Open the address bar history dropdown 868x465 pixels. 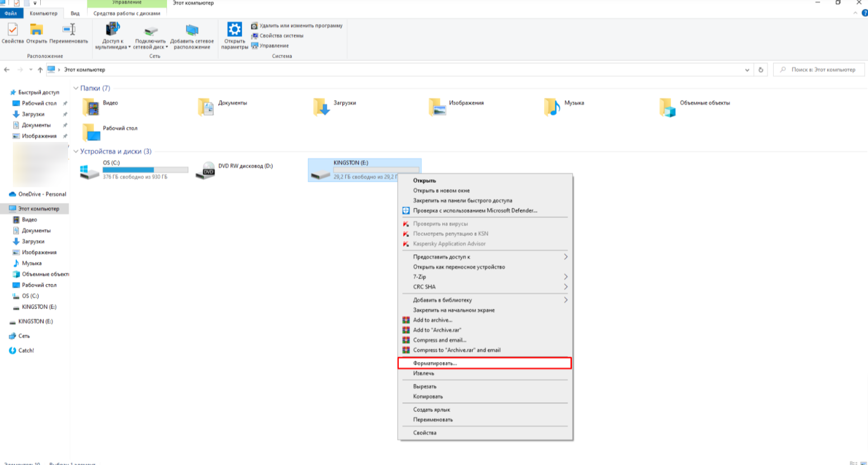(x=747, y=70)
